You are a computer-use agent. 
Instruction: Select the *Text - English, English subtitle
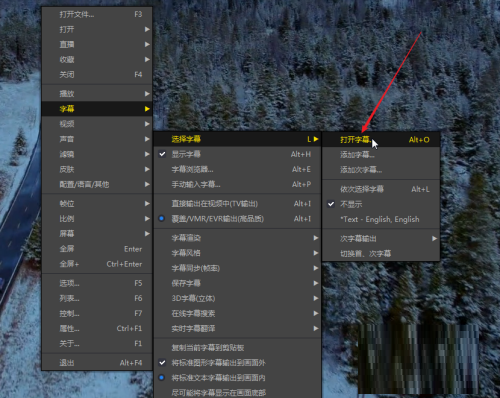[381, 219]
